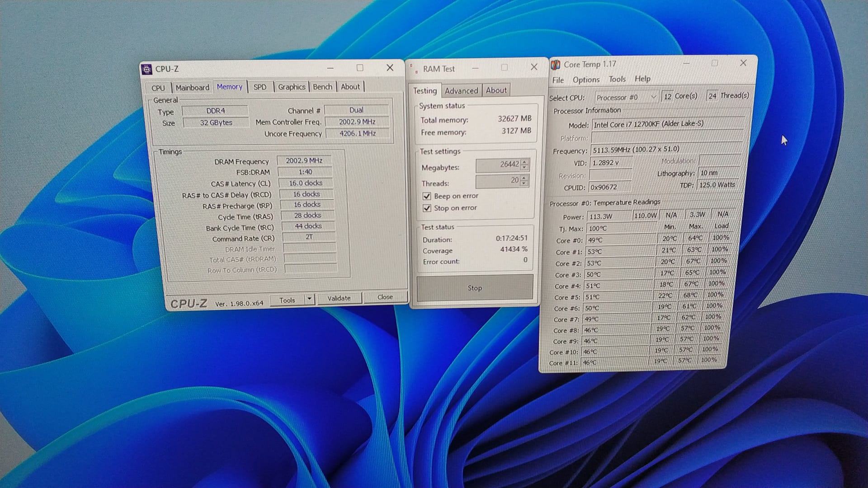Toggle the Beep on error checkbox
Viewport: 868px width, 488px height.
427,196
